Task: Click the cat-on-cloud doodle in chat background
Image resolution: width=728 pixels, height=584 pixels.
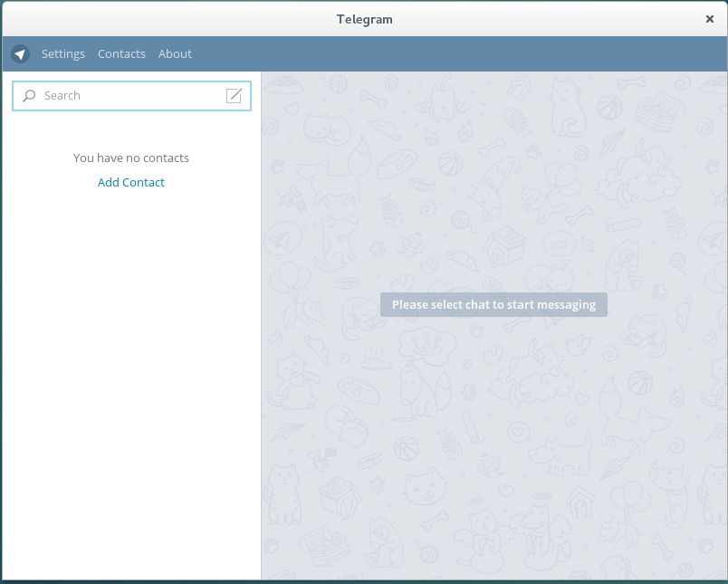Action: click(643, 177)
